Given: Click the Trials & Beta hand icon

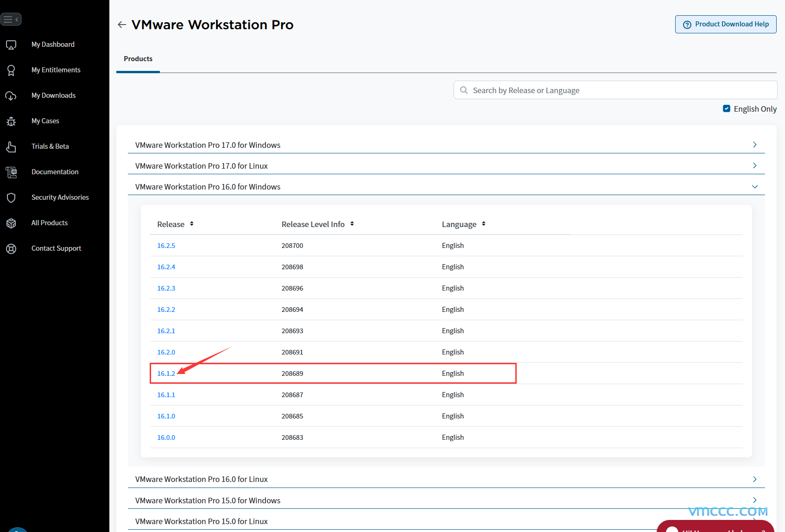Looking at the screenshot, I should (x=11, y=147).
